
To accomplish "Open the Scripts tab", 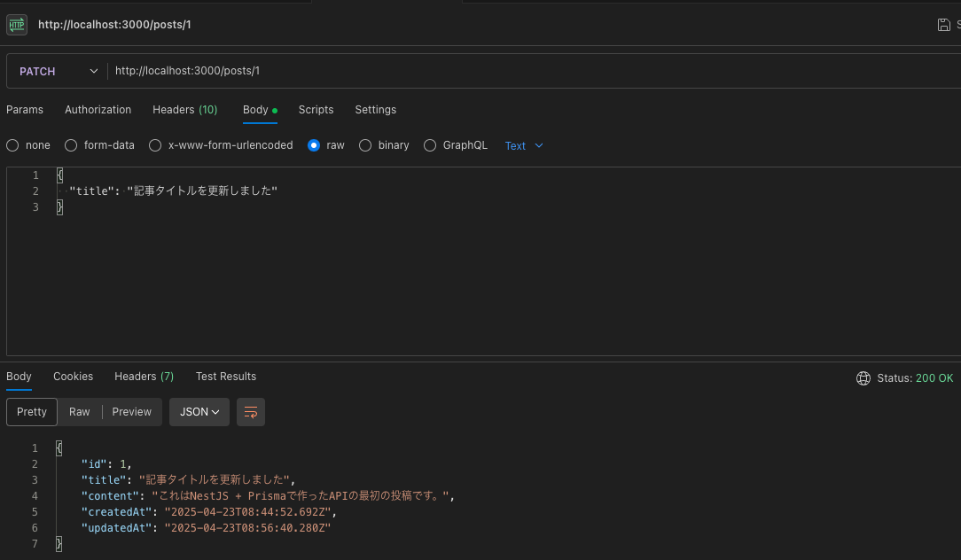I will 316,110.
